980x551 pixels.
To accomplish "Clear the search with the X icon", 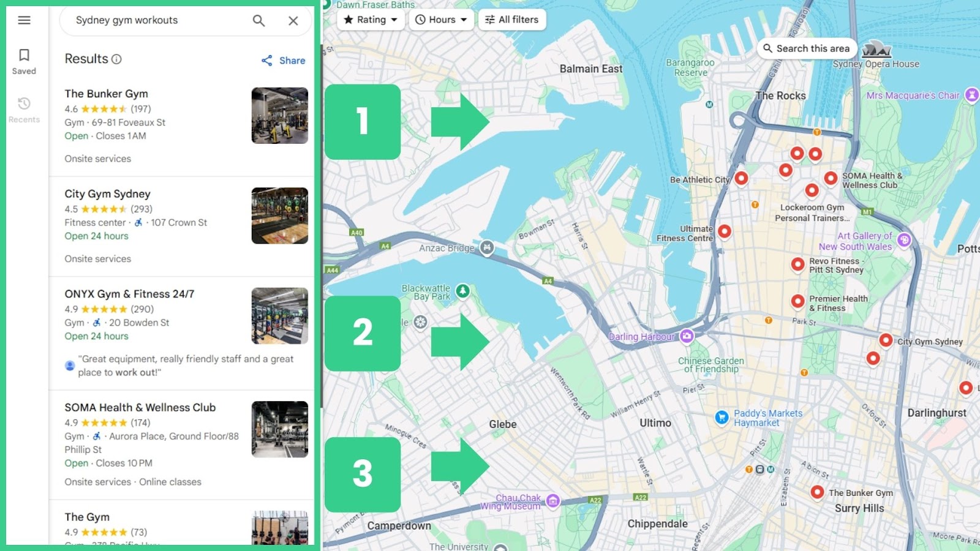I will pos(293,21).
